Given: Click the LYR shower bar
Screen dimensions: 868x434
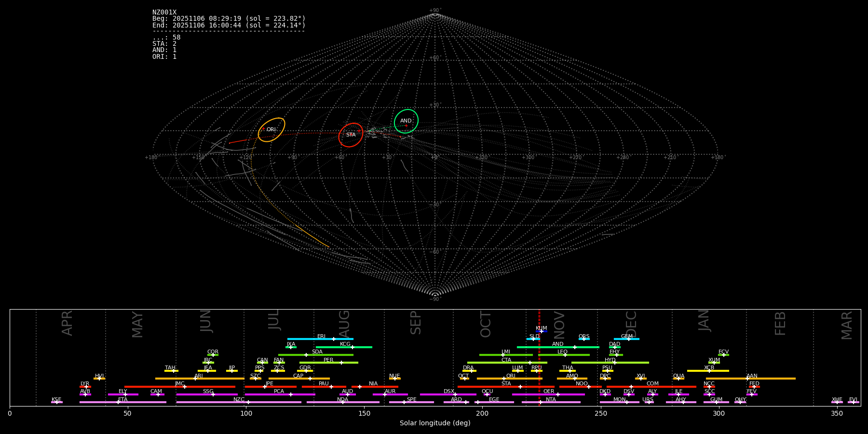Looking at the screenshot, I should 85,387.
